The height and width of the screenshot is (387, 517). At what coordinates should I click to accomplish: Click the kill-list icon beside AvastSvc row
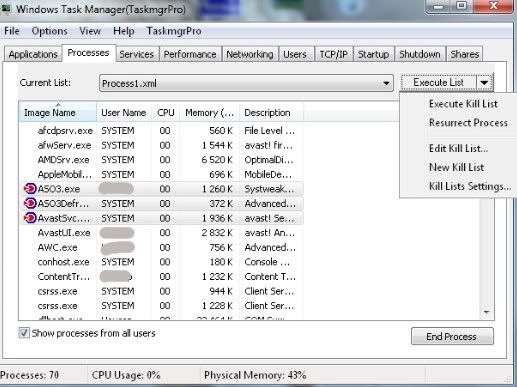(x=30, y=218)
